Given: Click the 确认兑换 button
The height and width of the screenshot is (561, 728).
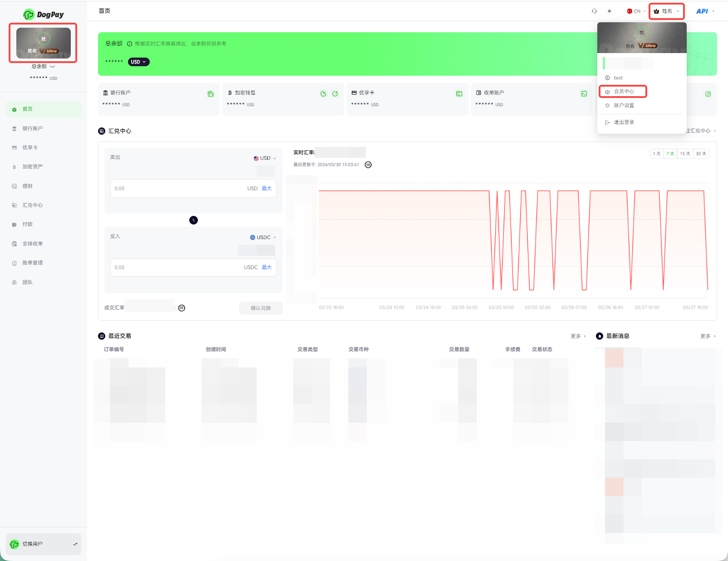Looking at the screenshot, I should pos(261,308).
